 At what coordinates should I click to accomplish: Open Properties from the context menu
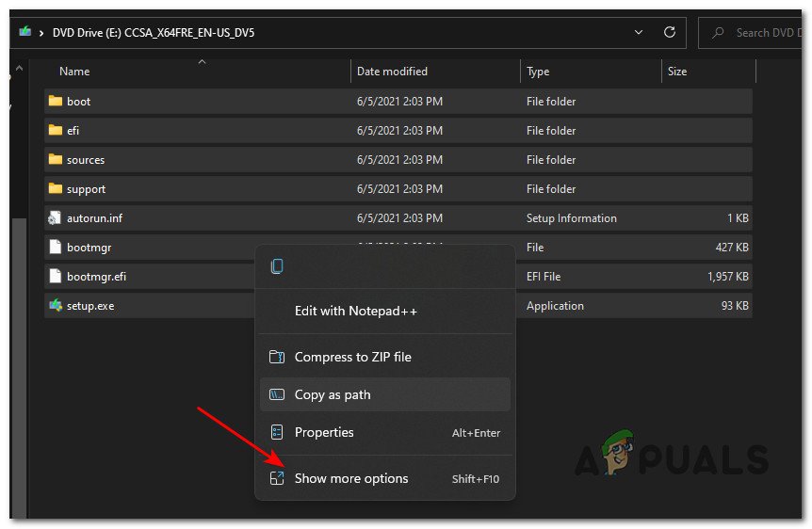pyautogui.click(x=324, y=433)
